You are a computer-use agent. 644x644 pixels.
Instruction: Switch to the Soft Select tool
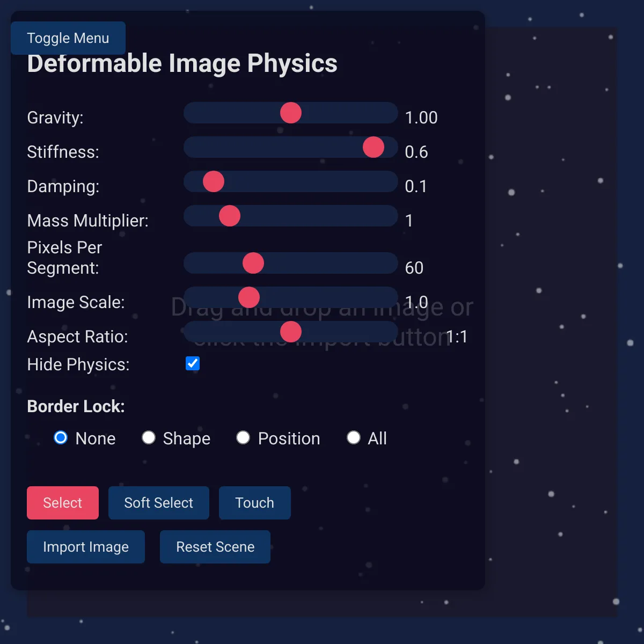click(159, 503)
